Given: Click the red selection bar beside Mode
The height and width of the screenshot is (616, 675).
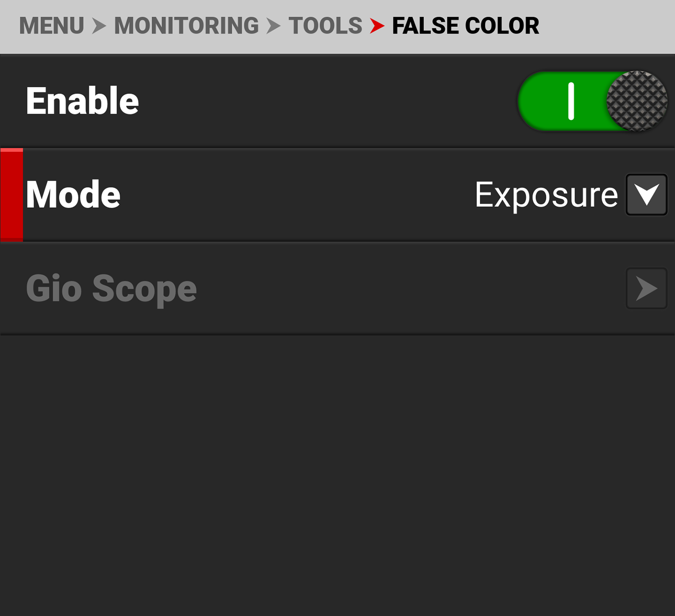Looking at the screenshot, I should (x=11, y=194).
